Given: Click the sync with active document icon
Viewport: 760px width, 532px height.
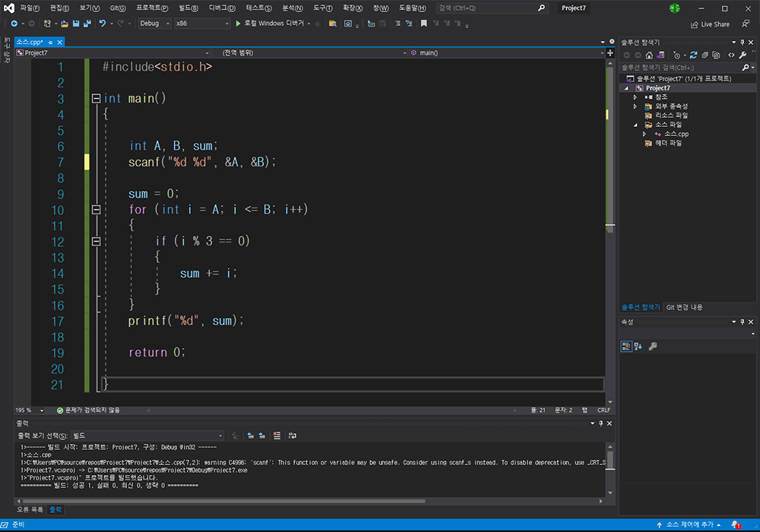Looking at the screenshot, I should pos(694,55).
